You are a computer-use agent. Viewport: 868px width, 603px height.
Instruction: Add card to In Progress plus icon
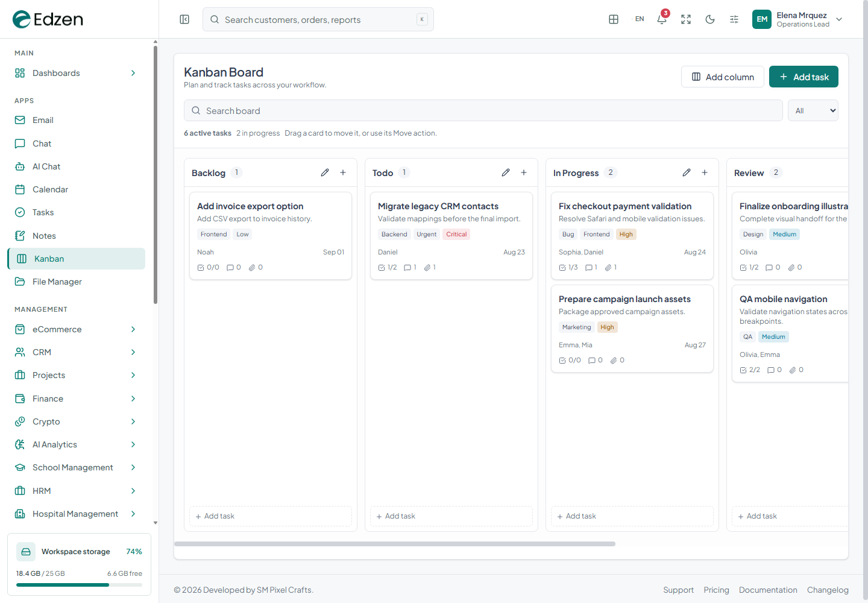(x=705, y=172)
